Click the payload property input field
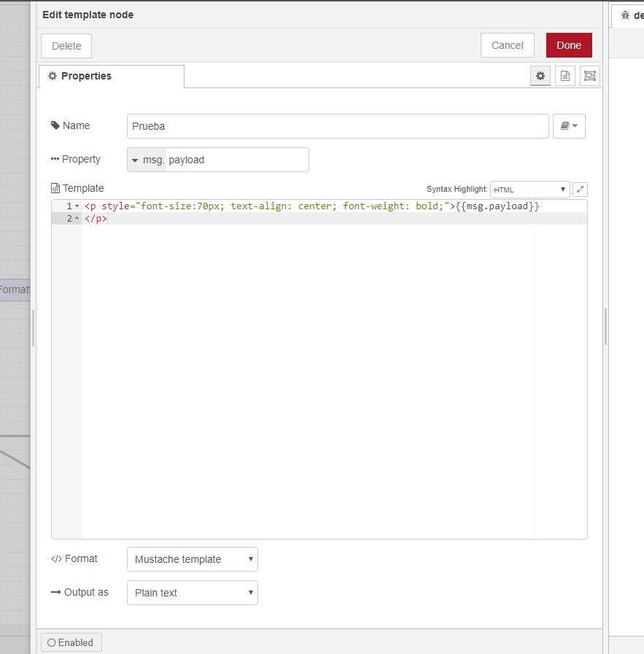Viewport: 644px width, 654px height. coord(237,160)
